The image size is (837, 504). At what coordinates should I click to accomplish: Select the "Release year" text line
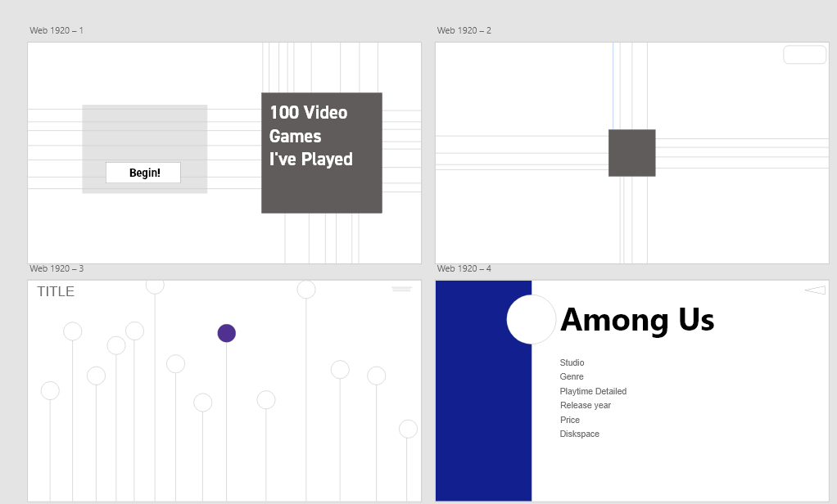click(585, 405)
